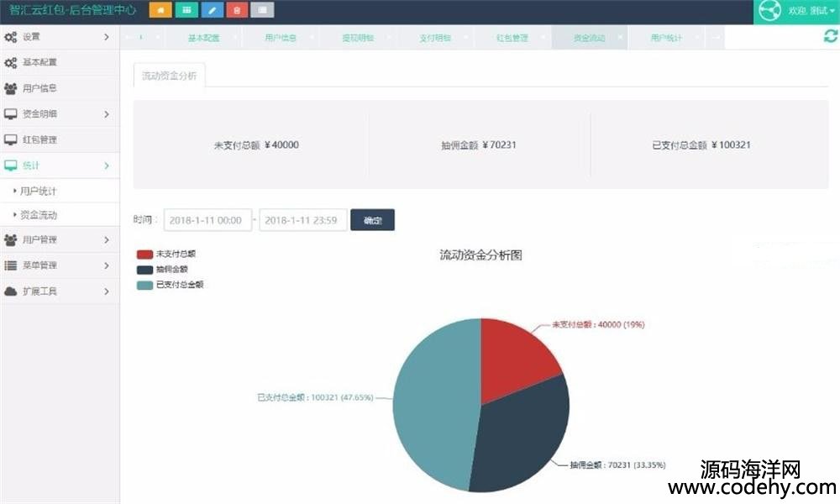Close the 资金流动 tab
Screen dimensions: 840x504
point(621,37)
